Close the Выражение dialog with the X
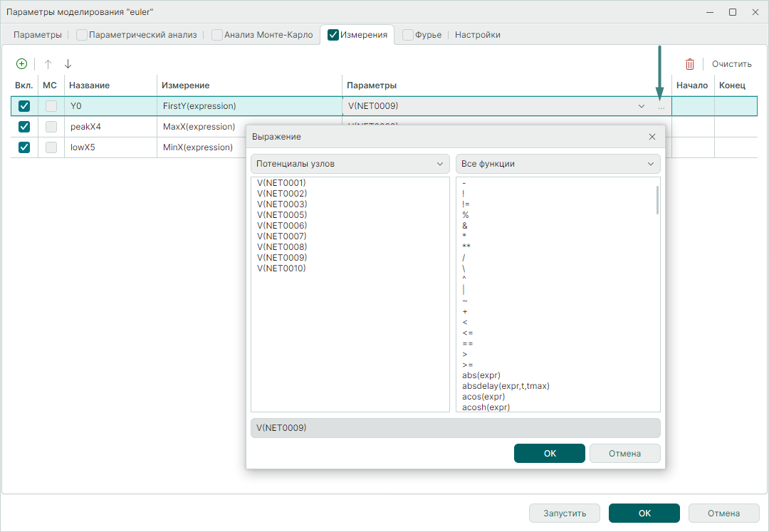The height and width of the screenshot is (532, 769). coord(652,137)
